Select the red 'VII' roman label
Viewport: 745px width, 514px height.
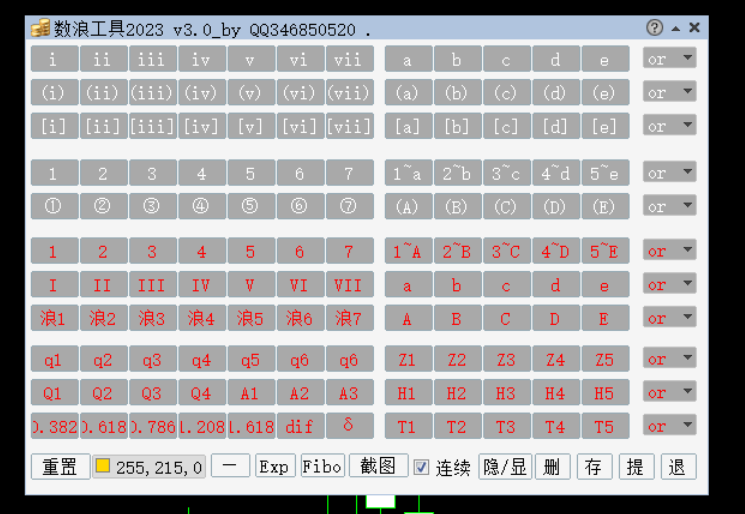(349, 285)
